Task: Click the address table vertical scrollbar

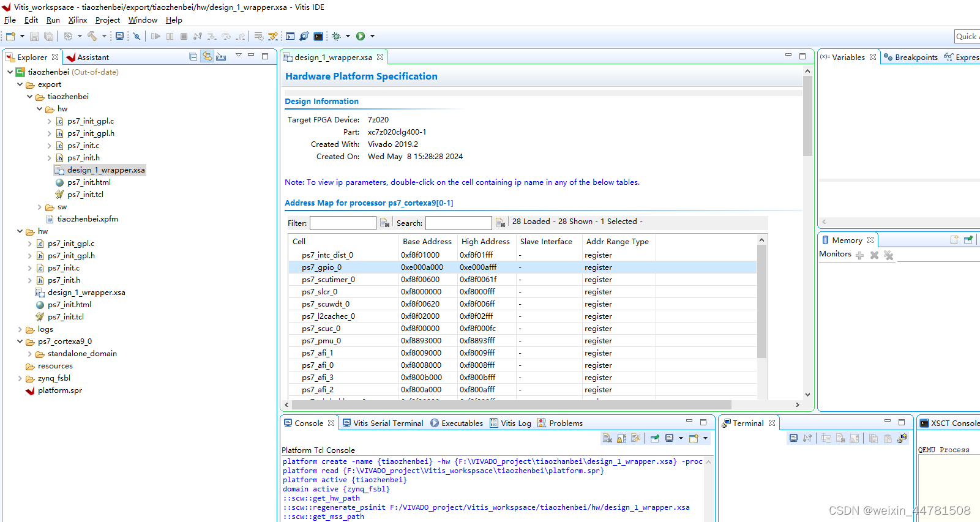Action: click(761, 301)
